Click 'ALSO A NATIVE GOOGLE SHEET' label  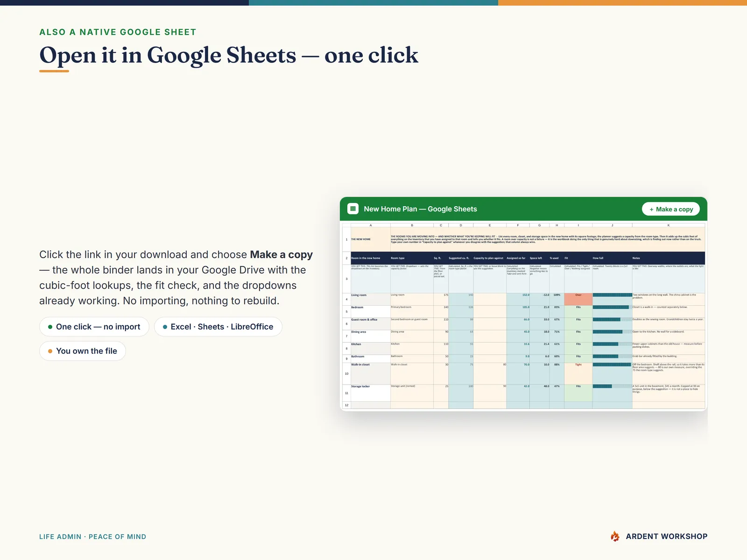pyautogui.click(x=118, y=32)
